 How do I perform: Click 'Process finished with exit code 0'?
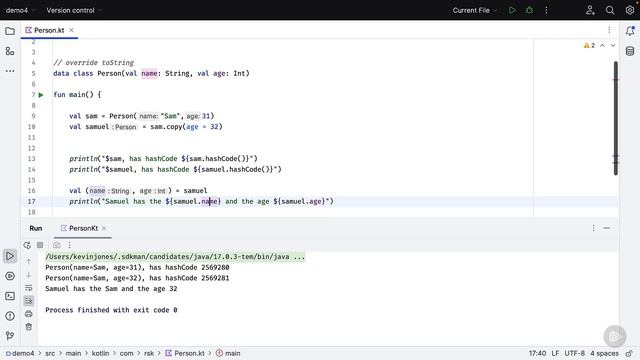point(111,310)
